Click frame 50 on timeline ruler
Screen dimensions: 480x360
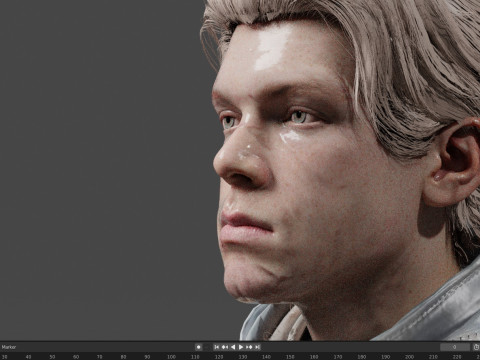[52, 357]
